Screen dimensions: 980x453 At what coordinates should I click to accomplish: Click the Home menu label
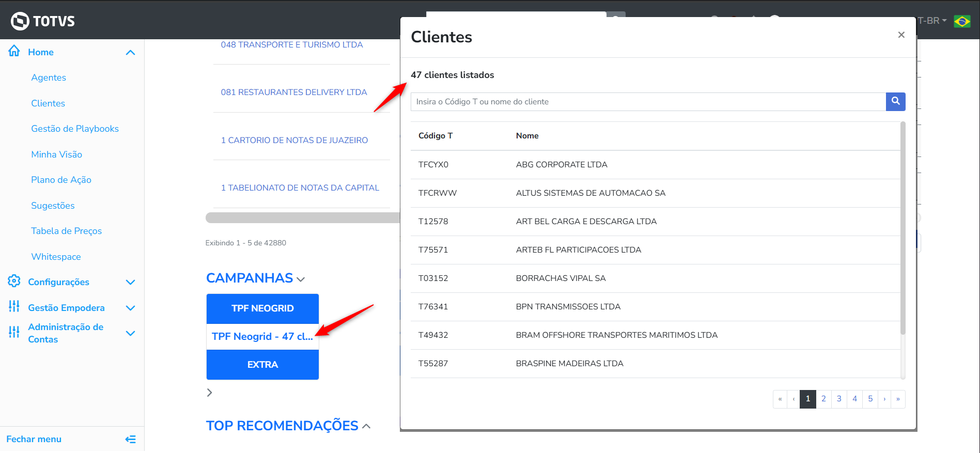41,52
